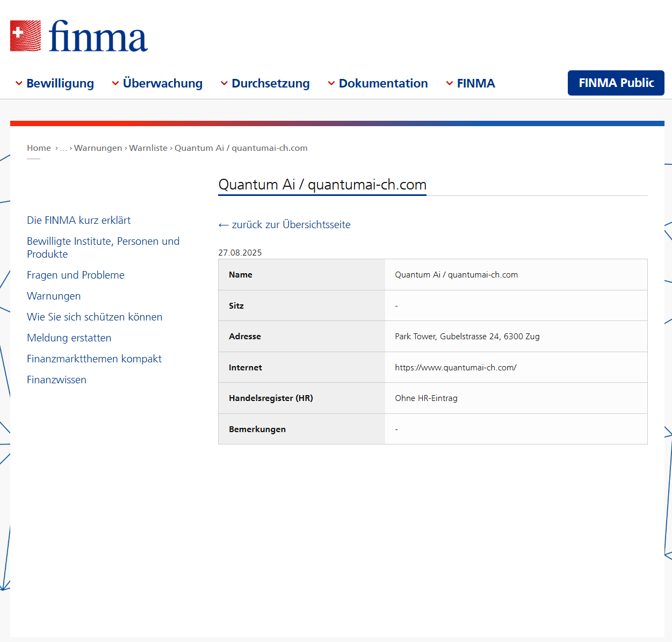The image size is (672, 642).
Task: Click the Name value 'Quantum Ai / quantumai-ch.com'
Action: point(457,275)
